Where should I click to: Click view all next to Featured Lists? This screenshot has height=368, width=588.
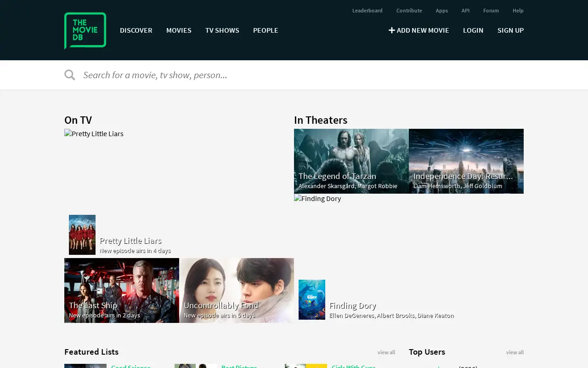coord(386,352)
